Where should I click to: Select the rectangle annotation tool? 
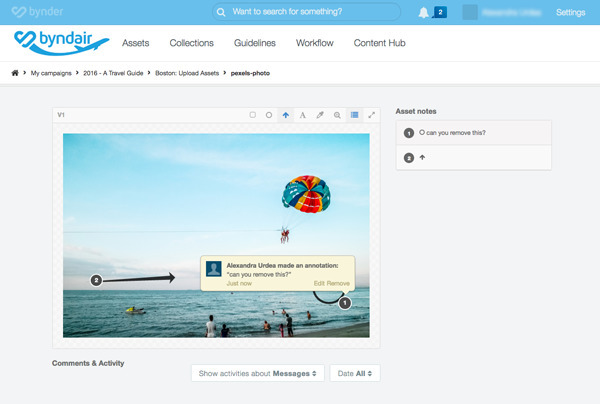pyautogui.click(x=253, y=115)
